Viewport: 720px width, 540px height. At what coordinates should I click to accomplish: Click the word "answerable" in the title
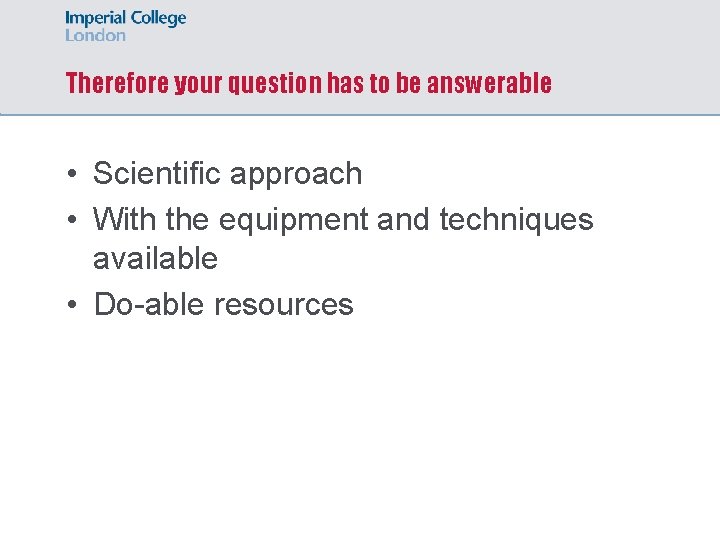[489, 83]
